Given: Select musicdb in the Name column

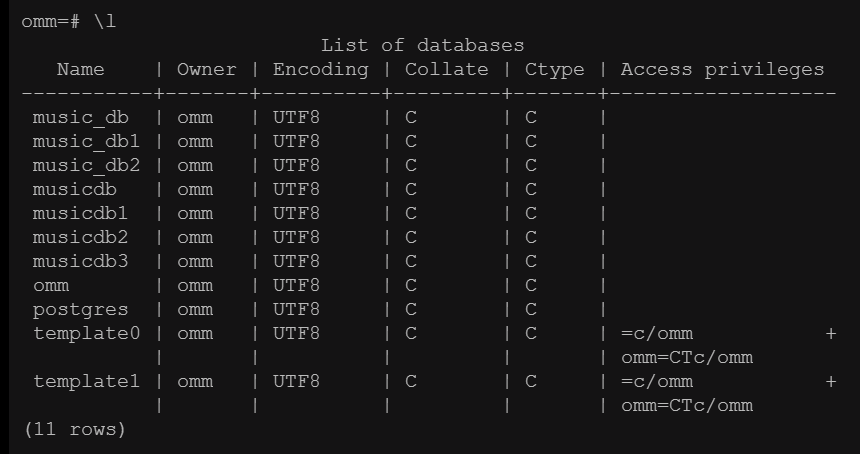Looking at the screenshot, I should click(75, 190).
